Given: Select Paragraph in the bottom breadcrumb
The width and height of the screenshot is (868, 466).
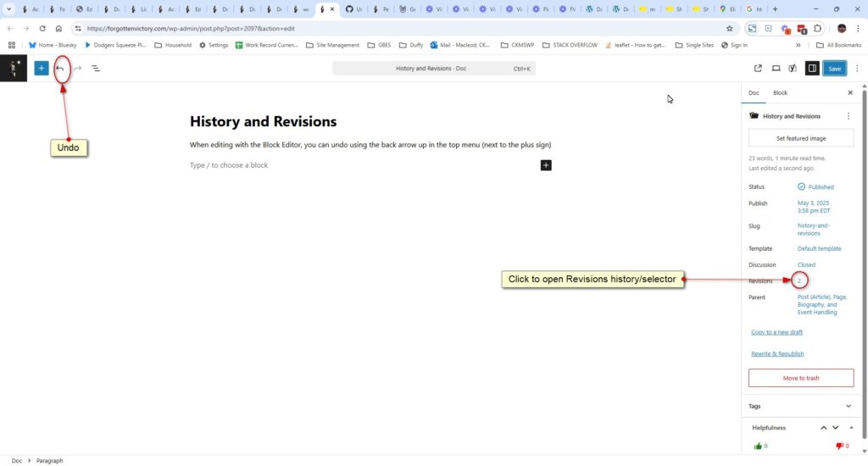Looking at the screenshot, I should (x=50, y=460).
